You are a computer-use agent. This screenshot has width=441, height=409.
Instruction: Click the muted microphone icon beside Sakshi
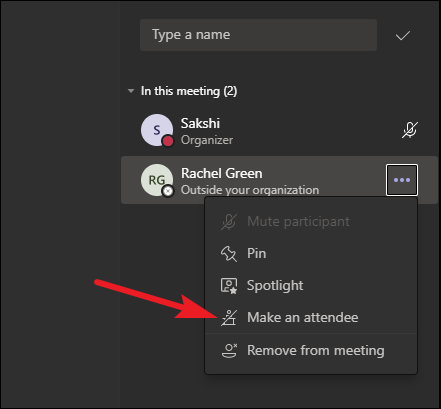pos(410,130)
